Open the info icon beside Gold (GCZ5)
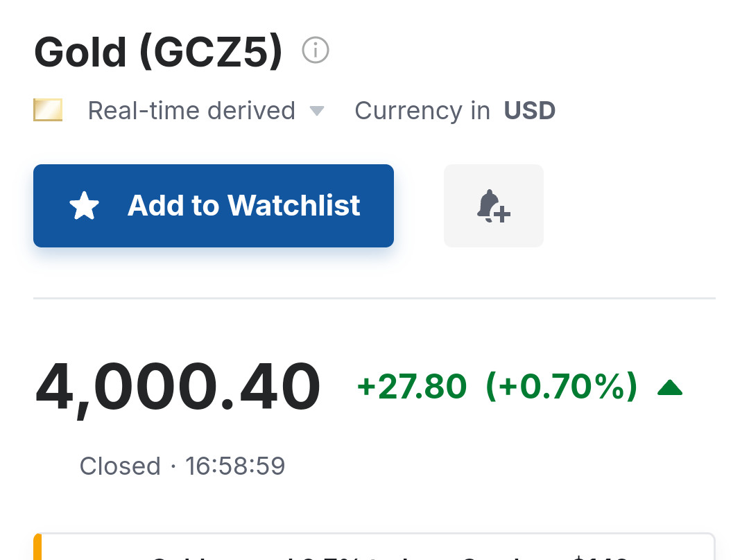The height and width of the screenshot is (560, 749). [316, 50]
